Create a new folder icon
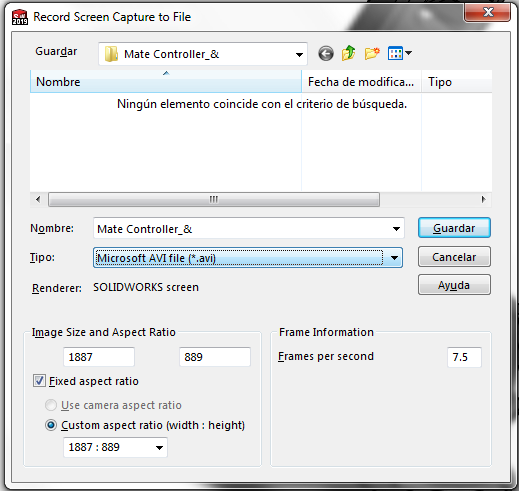The image size is (519, 491). point(372,53)
